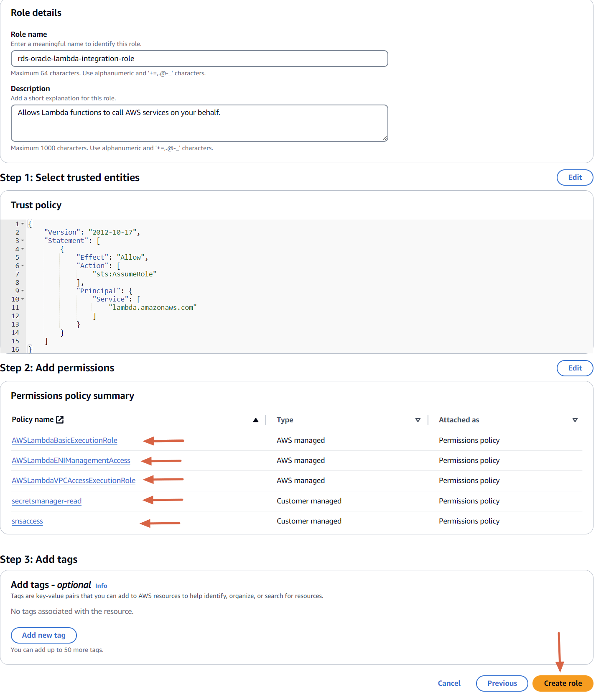Collapse the Action array fold on line 6
This screenshot has height=700, width=596.
[x=23, y=266]
